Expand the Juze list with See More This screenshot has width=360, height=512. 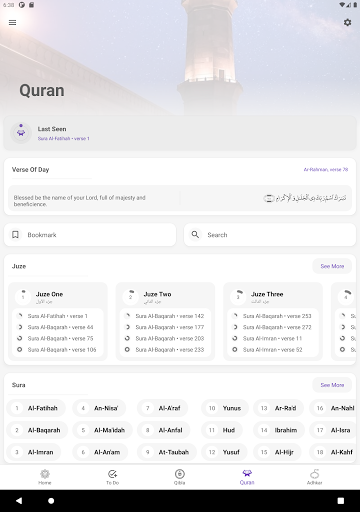point(332,266)
